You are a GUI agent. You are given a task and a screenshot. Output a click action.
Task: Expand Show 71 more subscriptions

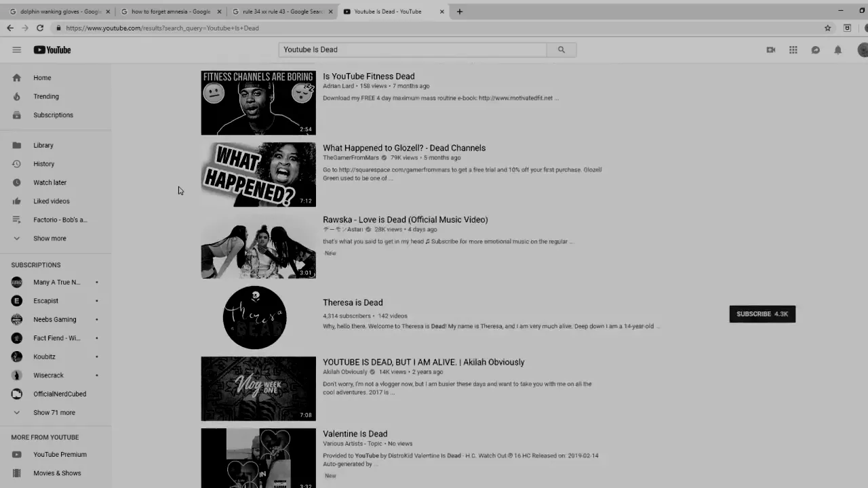pyautogui.click(x=56, y=412)
